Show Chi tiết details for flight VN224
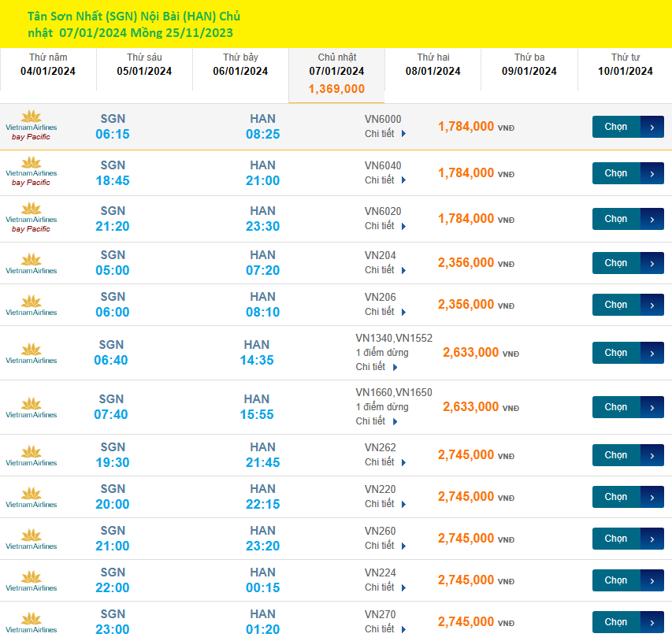Viewport: 672px width, 641px height. tap(385, 587)
